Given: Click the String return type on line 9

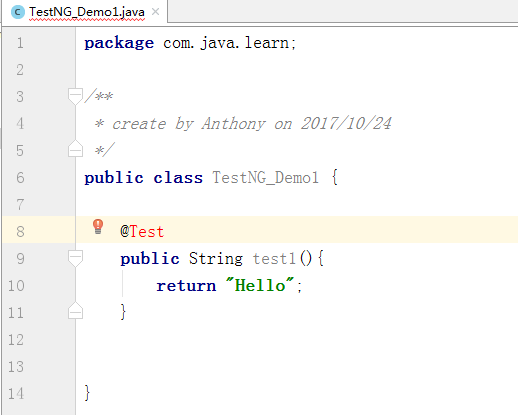Looking at the screenshot, I should (x=216, y=258).
